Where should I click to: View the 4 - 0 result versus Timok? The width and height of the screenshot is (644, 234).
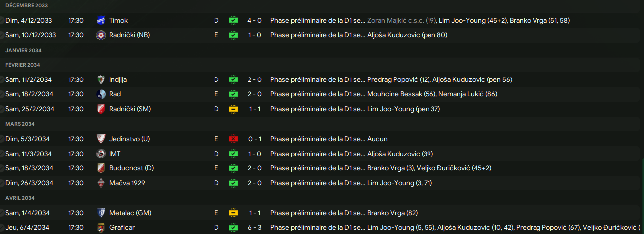pyautogui.click(x=254, y=21)
